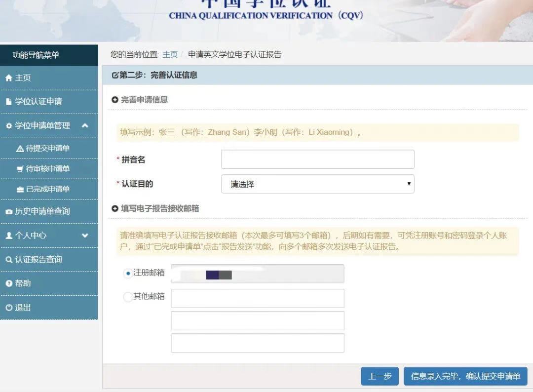This screenshot has height=392, width=533.
Task: Collapse the 学位申请单管理 submenu chevron
Action: (x=85, y=126)
